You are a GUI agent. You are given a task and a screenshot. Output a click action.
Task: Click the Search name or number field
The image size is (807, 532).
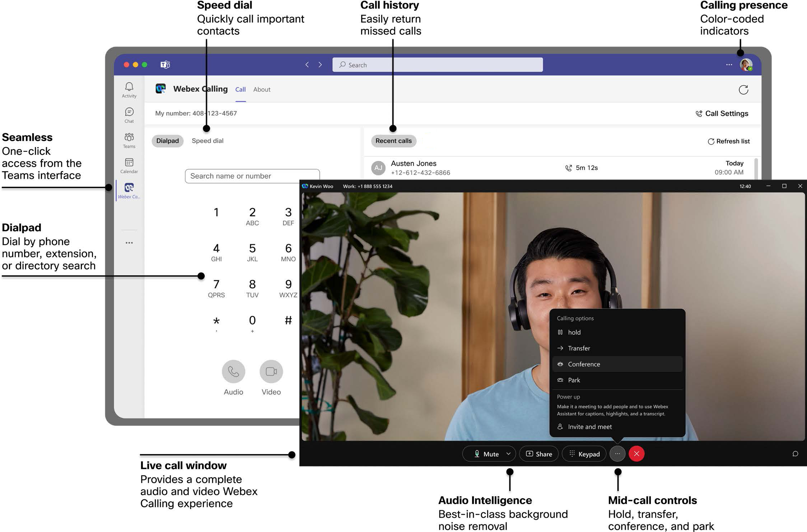252,176
